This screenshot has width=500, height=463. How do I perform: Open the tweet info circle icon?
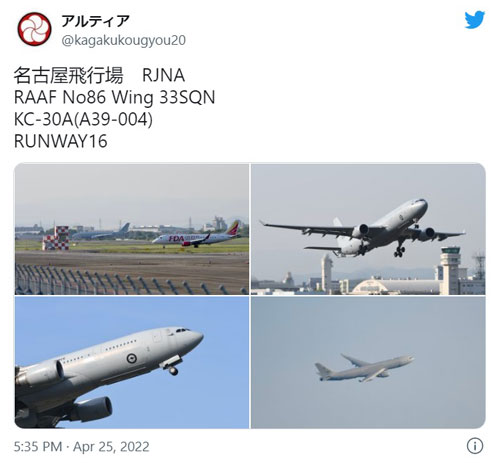(x=475, y=446)
